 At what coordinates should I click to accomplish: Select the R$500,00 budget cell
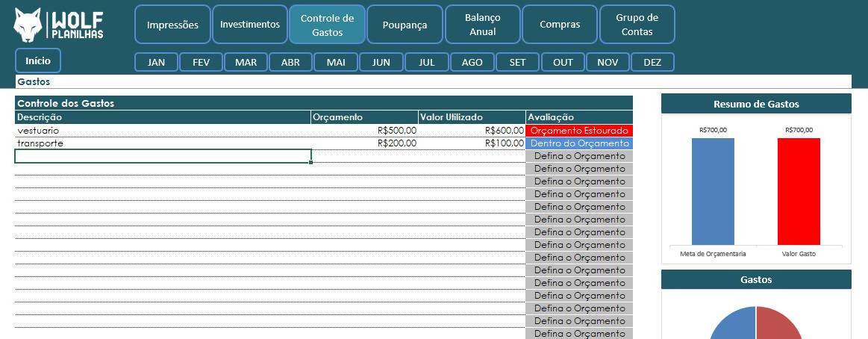point(364,131)
